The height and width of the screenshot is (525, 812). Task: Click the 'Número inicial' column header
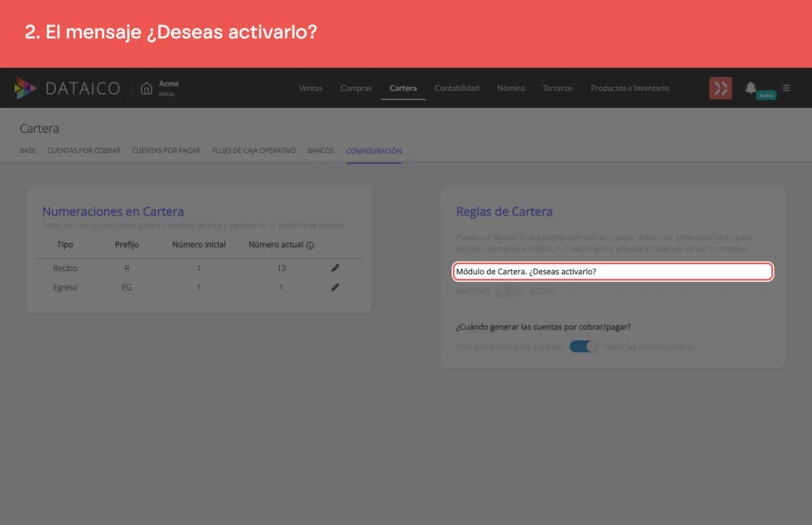pyautogui.click(x=199, y=244)
